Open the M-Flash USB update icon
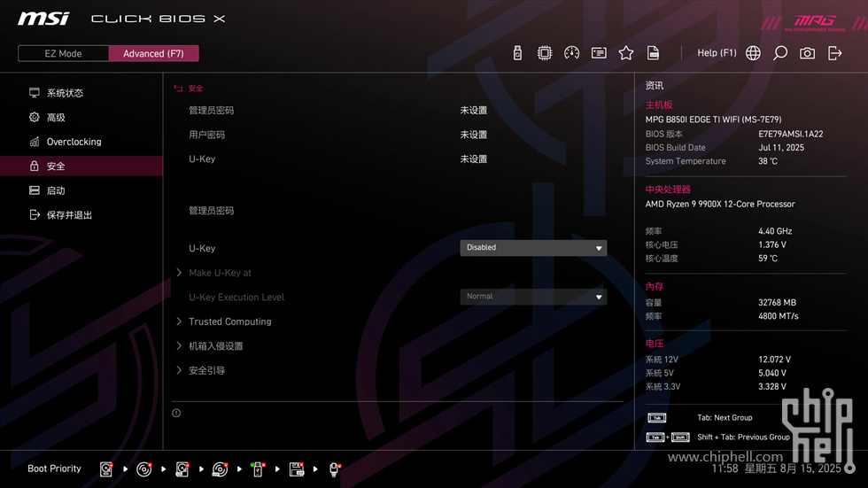This screenshot has width=868, height=488. click(517, 53)
